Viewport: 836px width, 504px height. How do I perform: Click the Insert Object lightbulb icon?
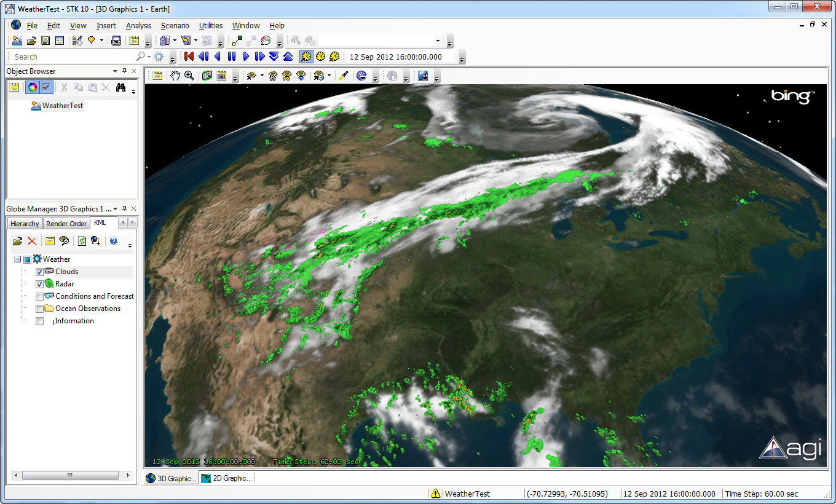point(92,41)
